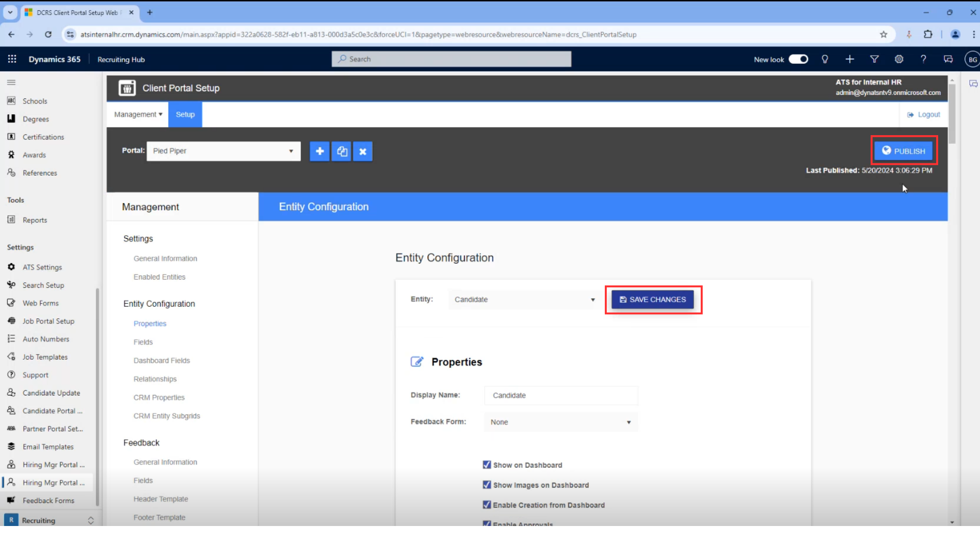Open Email Templates in left navigation
This screenshot has width=980, height=551.
coord(48,446)
